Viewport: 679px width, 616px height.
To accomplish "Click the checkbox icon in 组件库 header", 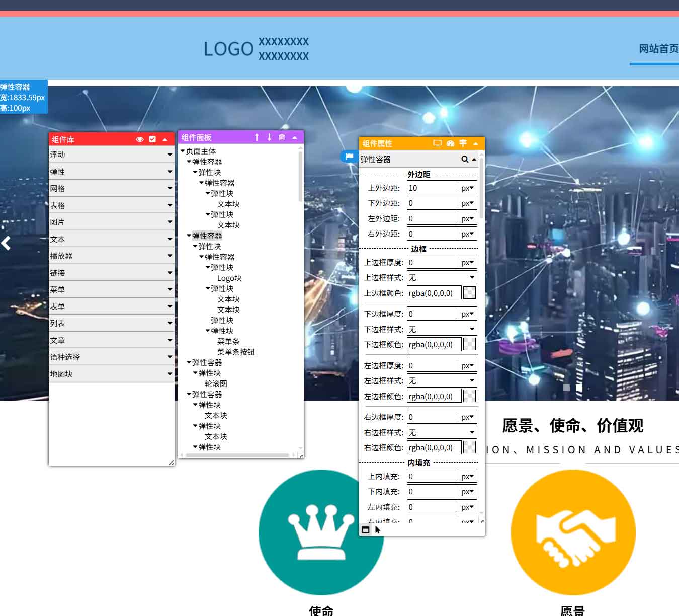I will click(152, 139).
